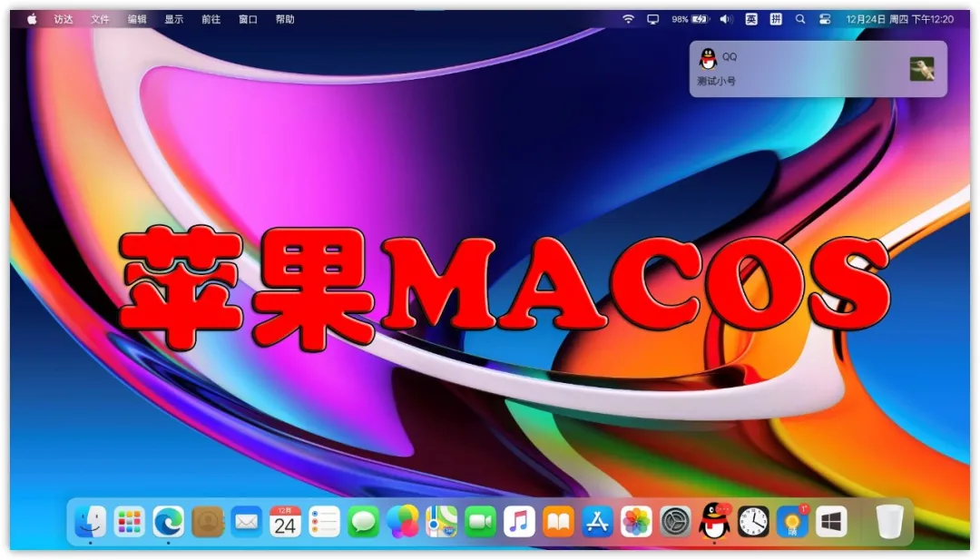Viewport: 980px width, 560px height.
Task: Click the 英 input source icon
Action: click(x=751, y=19)
